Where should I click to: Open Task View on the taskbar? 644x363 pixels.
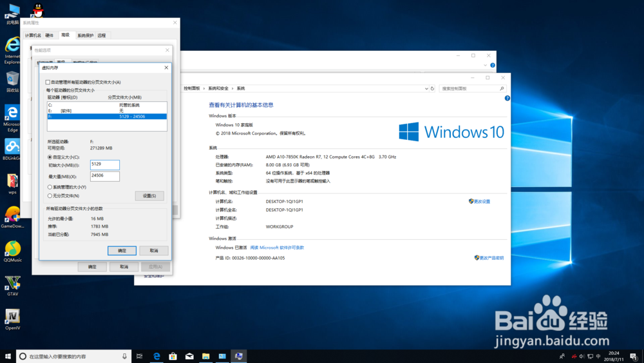140,356
